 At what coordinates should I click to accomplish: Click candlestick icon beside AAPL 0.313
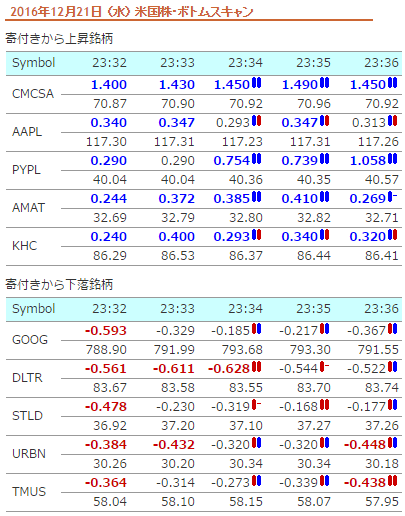(392, 121)
